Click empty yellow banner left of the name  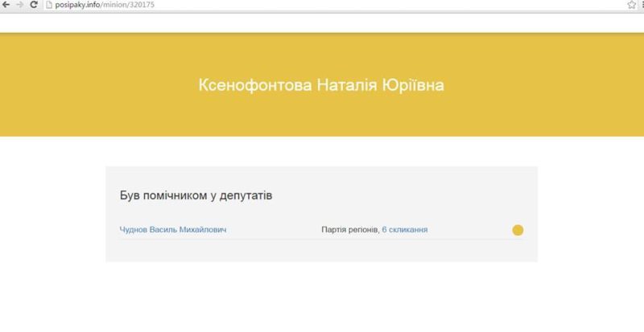97,85
